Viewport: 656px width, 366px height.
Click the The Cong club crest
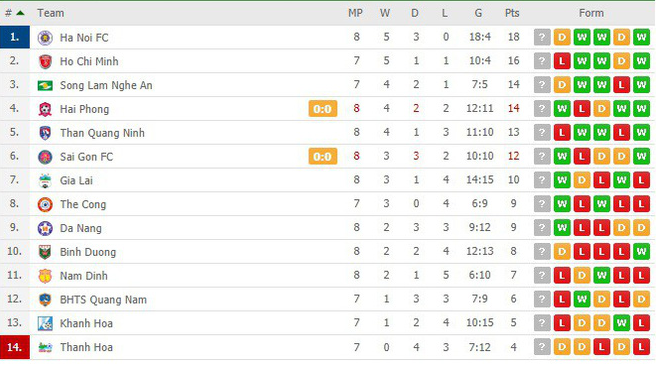[45, 205]
